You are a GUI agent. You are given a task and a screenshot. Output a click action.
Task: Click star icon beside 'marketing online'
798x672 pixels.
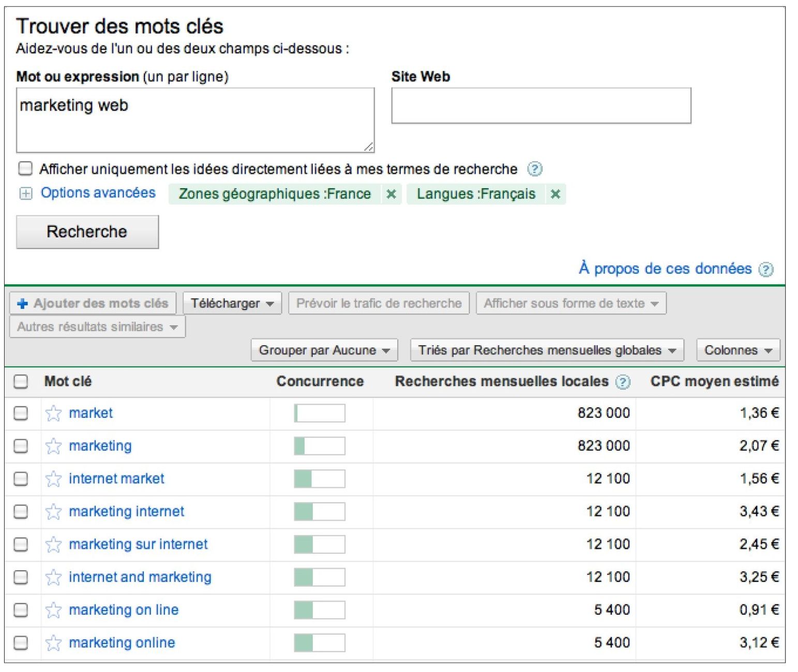(x=53, y=643)
